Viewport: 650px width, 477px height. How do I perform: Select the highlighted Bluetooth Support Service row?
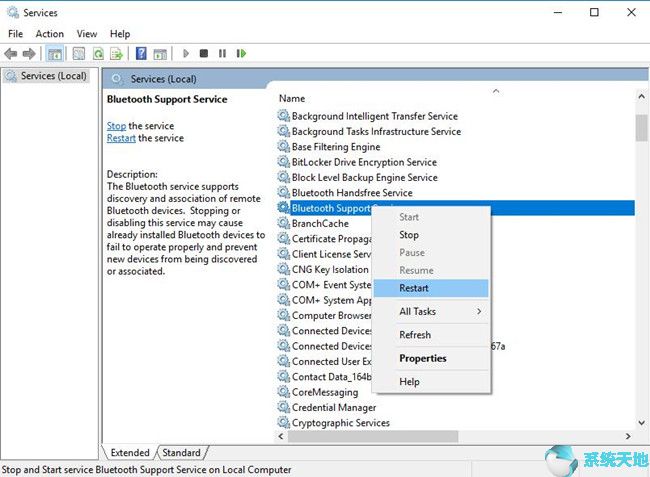click(x=455, y=208)
